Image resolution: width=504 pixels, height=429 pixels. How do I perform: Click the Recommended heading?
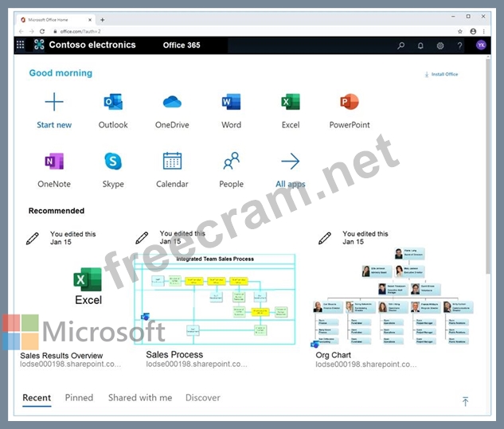tap(57, 211)
